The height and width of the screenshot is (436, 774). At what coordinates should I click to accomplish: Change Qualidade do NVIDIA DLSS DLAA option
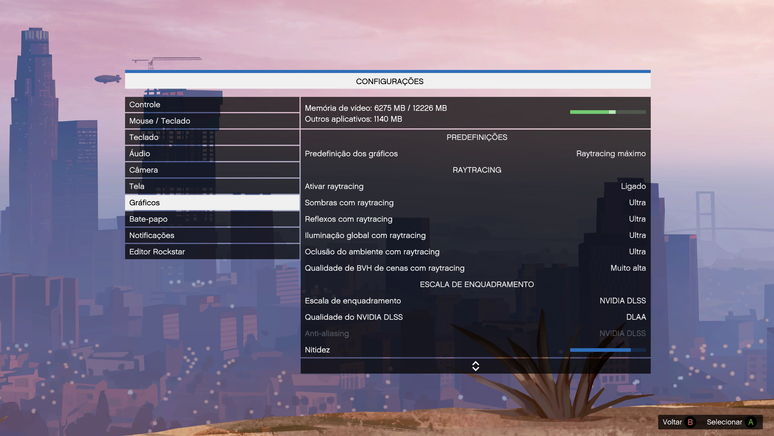(x=475, y=317)
